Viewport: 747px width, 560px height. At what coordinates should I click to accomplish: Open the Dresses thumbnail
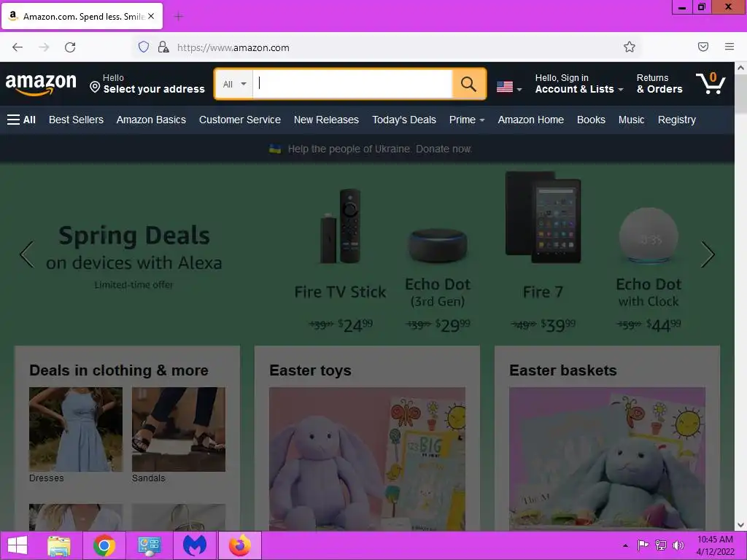point(76,429)
